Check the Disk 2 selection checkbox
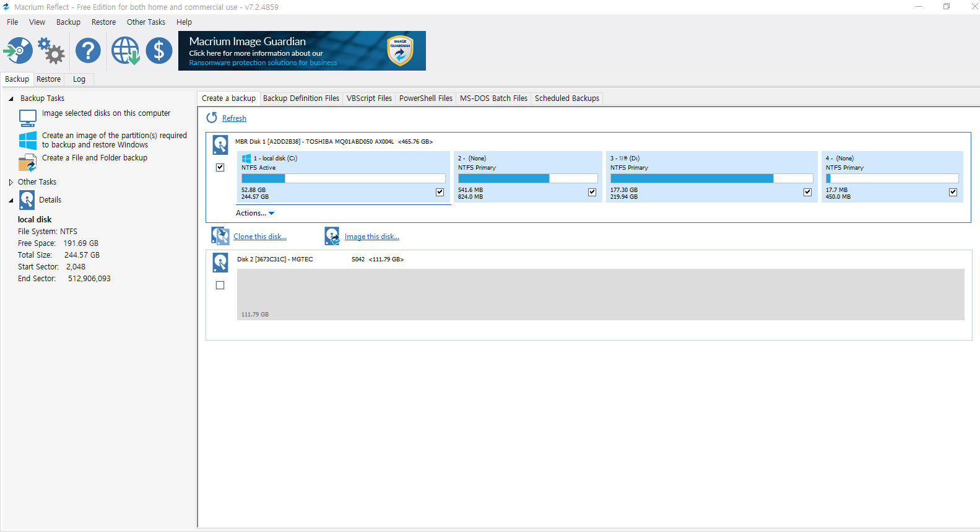This screenshot has width=980, height=532. point(220,286)
